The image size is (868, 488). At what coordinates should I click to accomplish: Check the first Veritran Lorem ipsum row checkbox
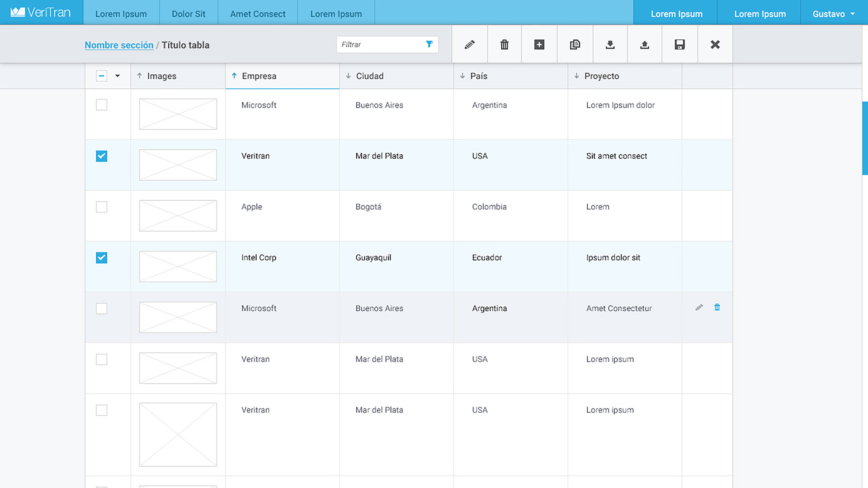tap(102, 360)
